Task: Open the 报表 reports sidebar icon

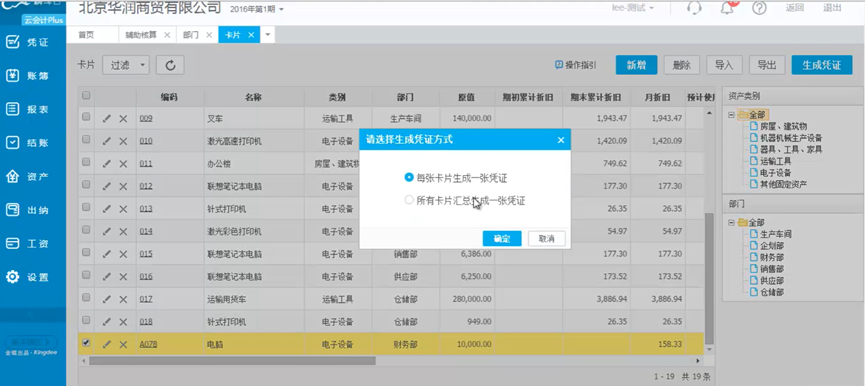Action: 13,109
